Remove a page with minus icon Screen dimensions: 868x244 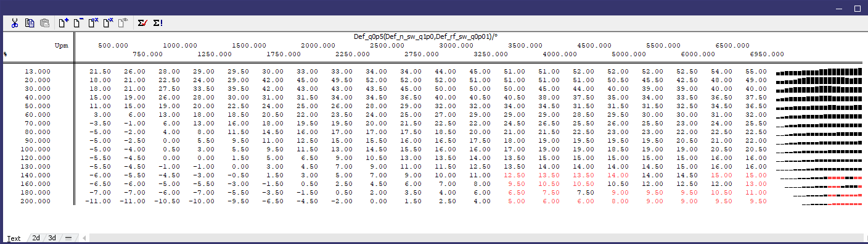(x=78, y=23)
